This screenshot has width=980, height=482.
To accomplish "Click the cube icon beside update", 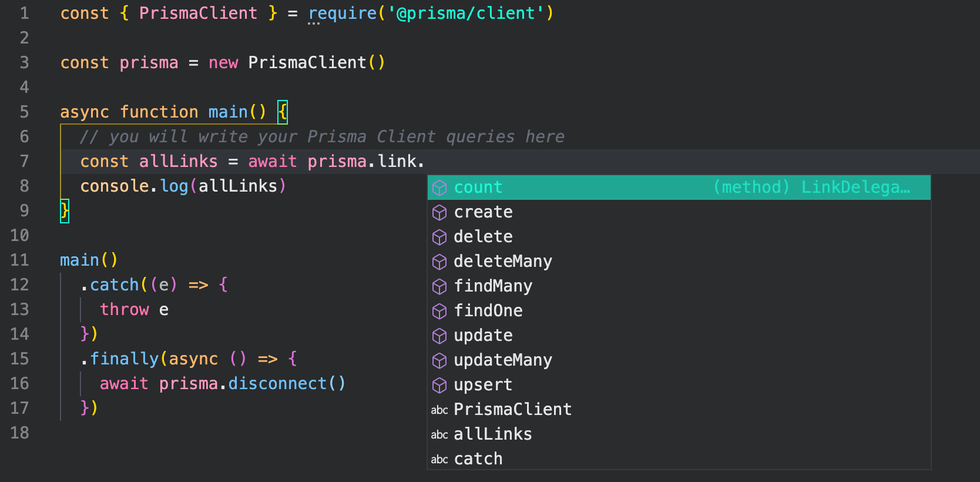I will click(439, 336).
